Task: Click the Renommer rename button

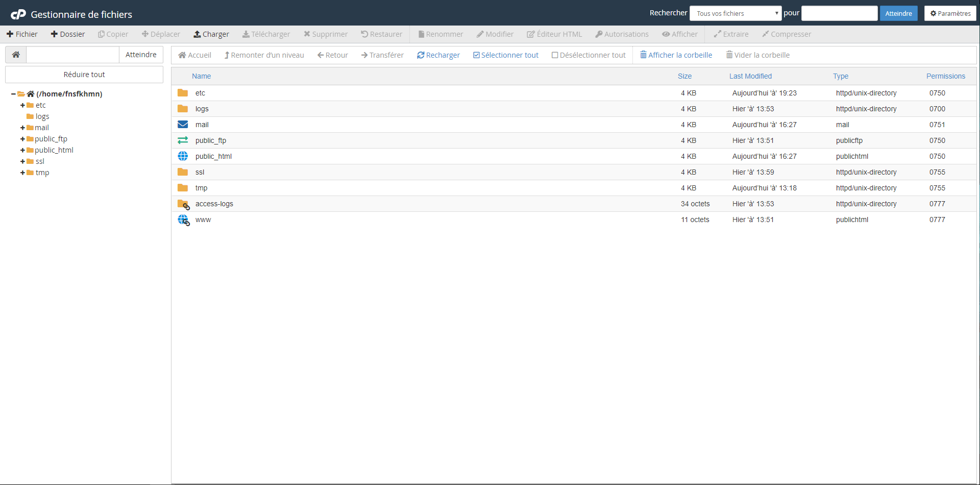Action: (x=440, y=34)
